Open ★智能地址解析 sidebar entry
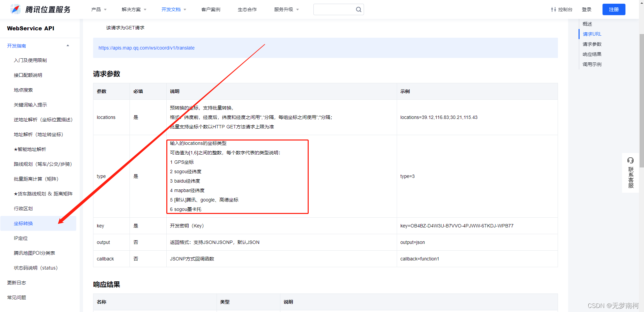This screenshot has height=312, width=644. coord(30,149)
